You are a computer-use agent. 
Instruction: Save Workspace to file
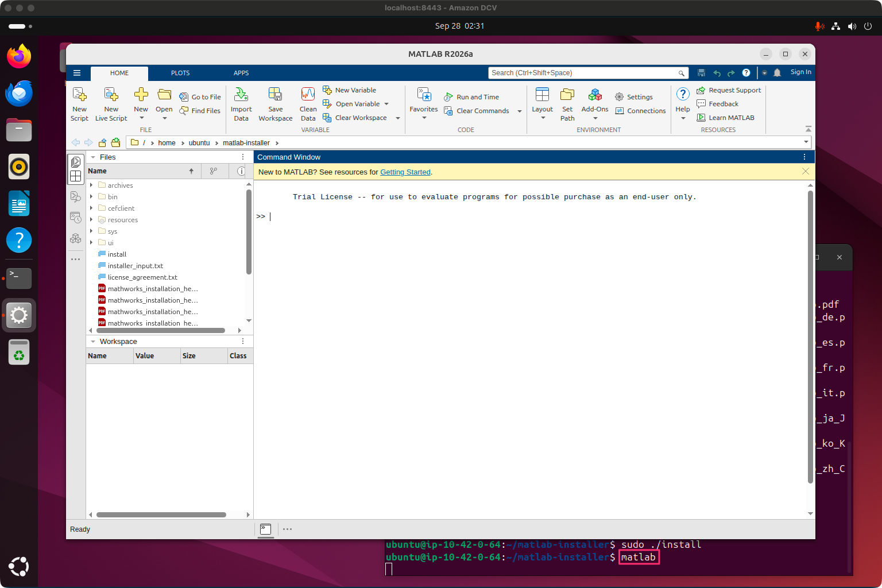click(x=276, y=105)
